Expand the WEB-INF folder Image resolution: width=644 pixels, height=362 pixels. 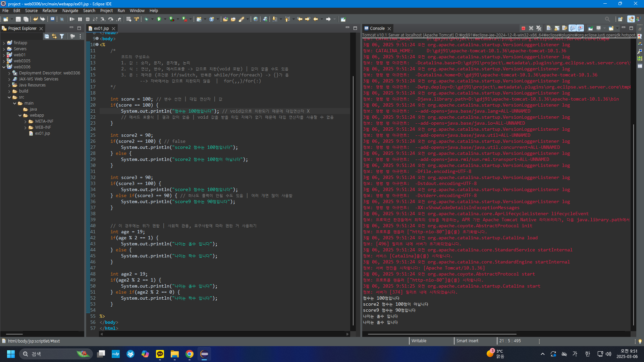25,127
